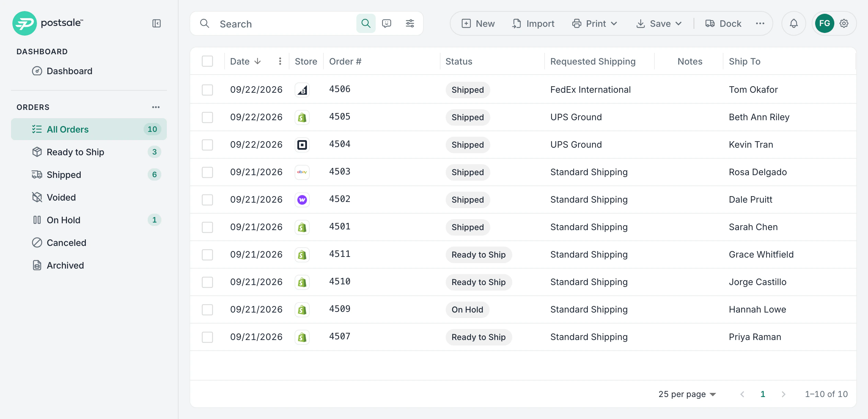Go to the previous page arrow
The image size is (868, 419).
742,394
